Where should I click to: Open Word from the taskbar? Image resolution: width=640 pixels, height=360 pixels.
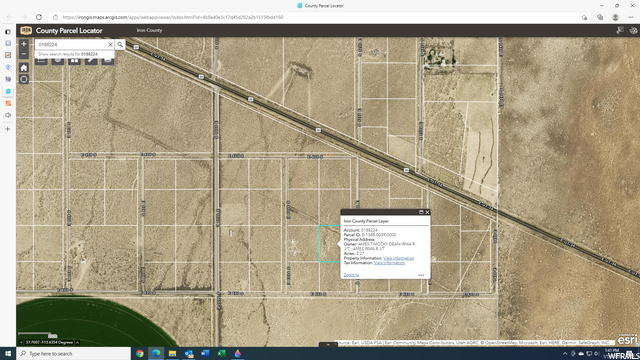click(205, 353)
